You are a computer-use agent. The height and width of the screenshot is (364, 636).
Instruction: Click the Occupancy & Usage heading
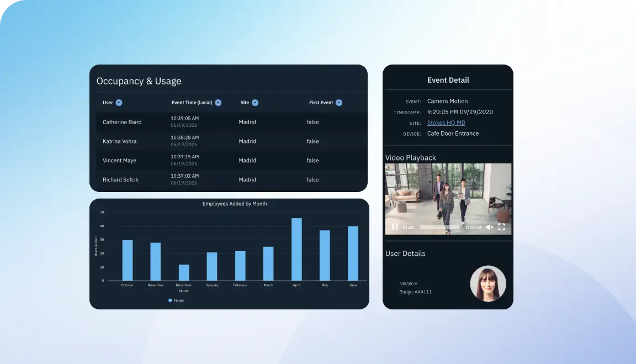coord(139,81)
